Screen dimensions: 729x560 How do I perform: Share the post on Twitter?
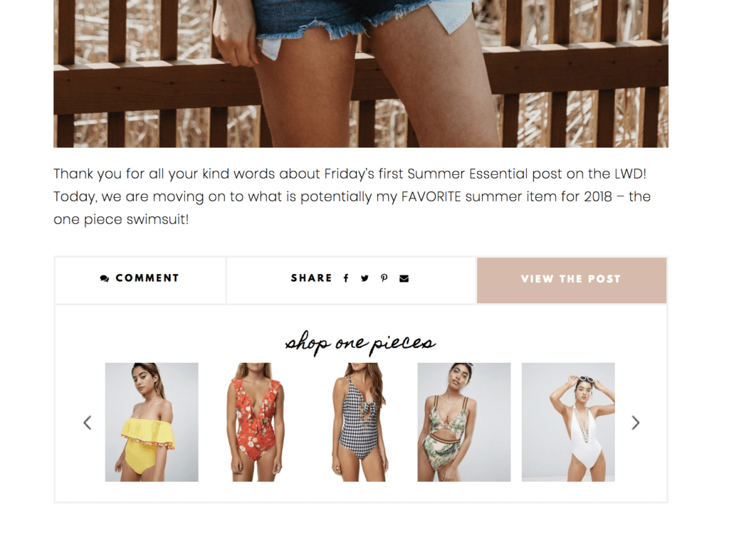pos(365,278)
